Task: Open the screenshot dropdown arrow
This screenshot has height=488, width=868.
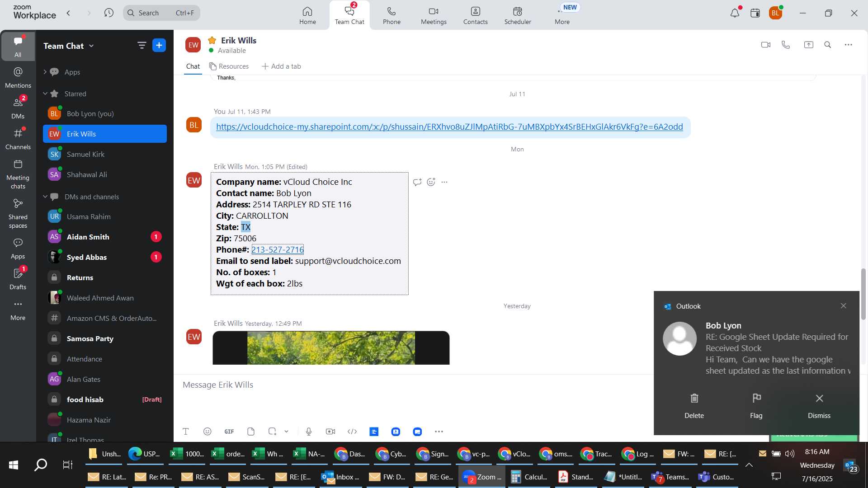Action: [x=287, y=432]
